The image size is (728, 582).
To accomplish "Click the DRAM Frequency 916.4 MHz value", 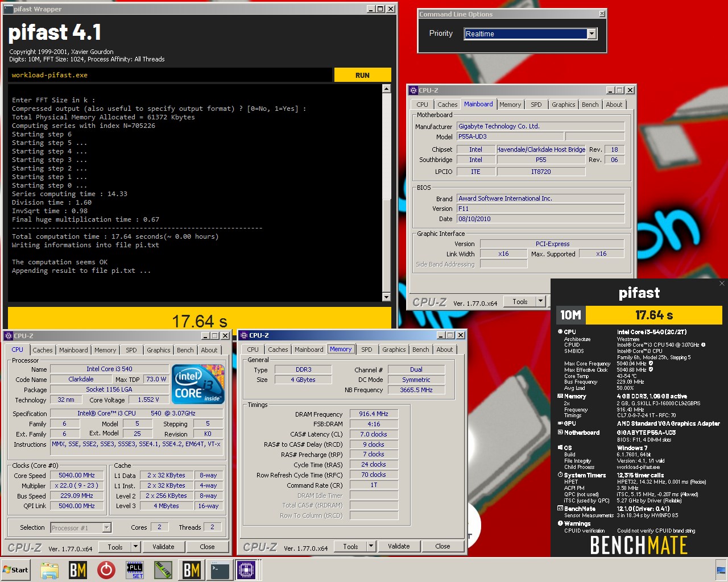I will pyautogui.click(x=374, y=414).
